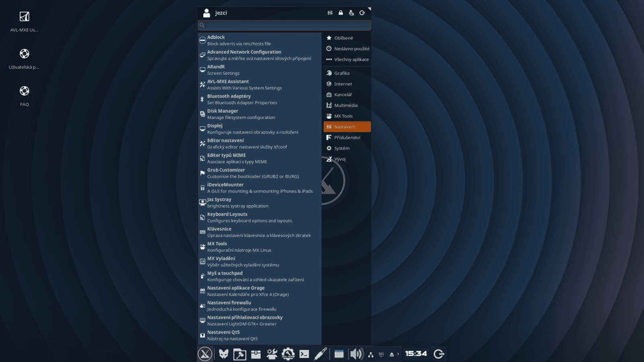The width and height of the screenshot is (644, 362).
Task: Open the AVL-MXE gear-wrench tool in the taskbar
Action: pos(287,354)
